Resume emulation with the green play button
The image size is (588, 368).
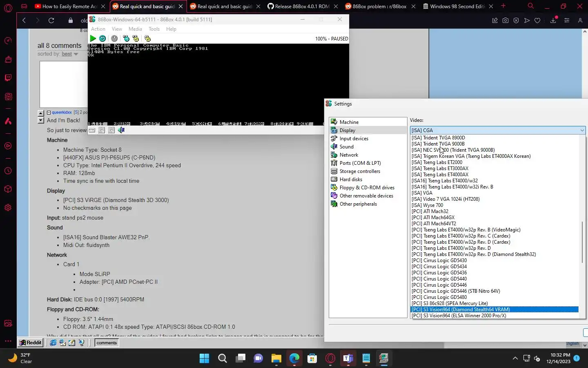(93, 38)
